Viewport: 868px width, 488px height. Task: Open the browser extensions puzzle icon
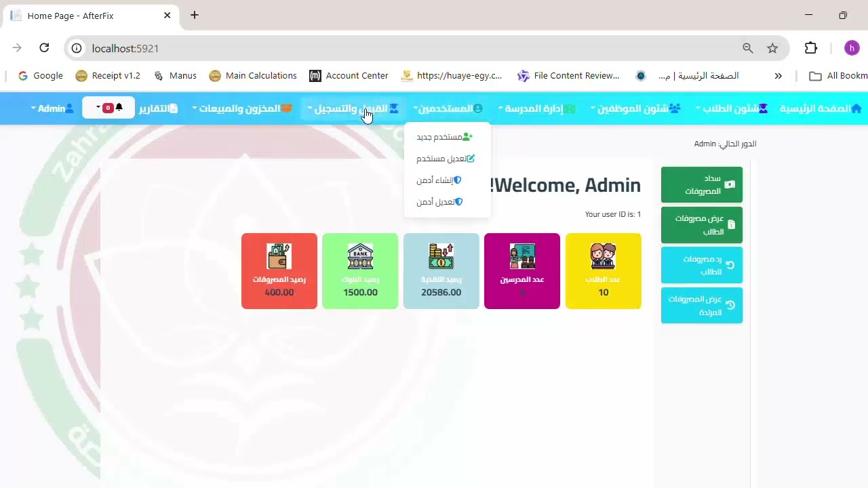click(811, 48)
